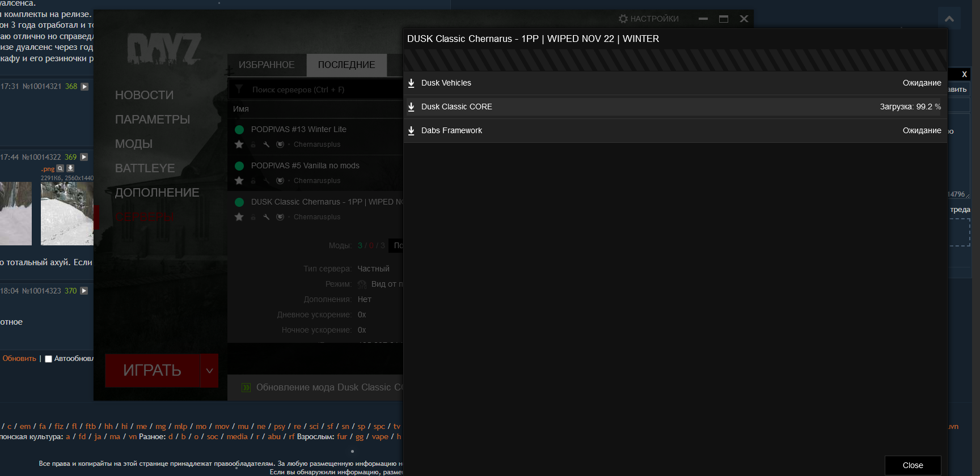This screenshot has height=476, width=980.
Task: Click post number №10014322 on the forum
Action: (x=41, y=157)
